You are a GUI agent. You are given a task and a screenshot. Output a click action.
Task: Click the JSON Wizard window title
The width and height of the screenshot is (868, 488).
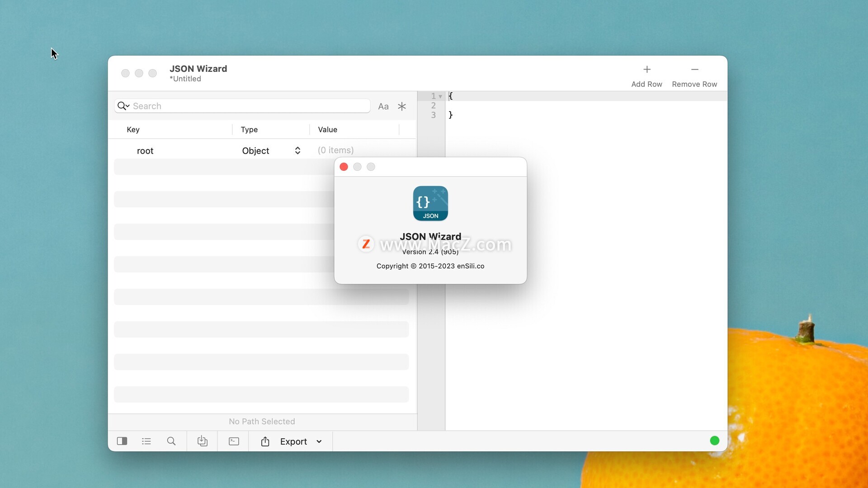[x=198, y=69]
